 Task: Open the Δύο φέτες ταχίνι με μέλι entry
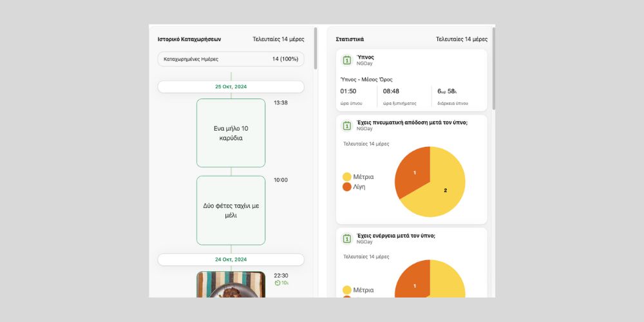231,211
